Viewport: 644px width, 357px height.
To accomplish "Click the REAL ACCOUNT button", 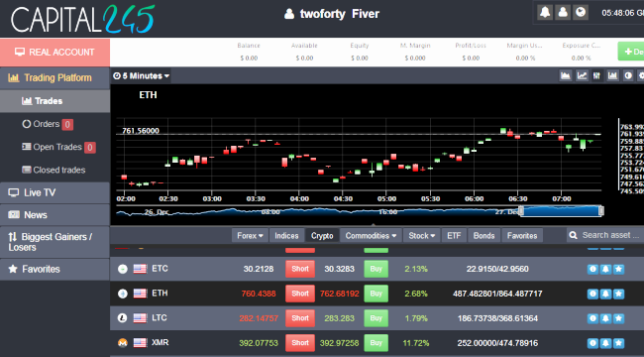I will click(54, 53).
